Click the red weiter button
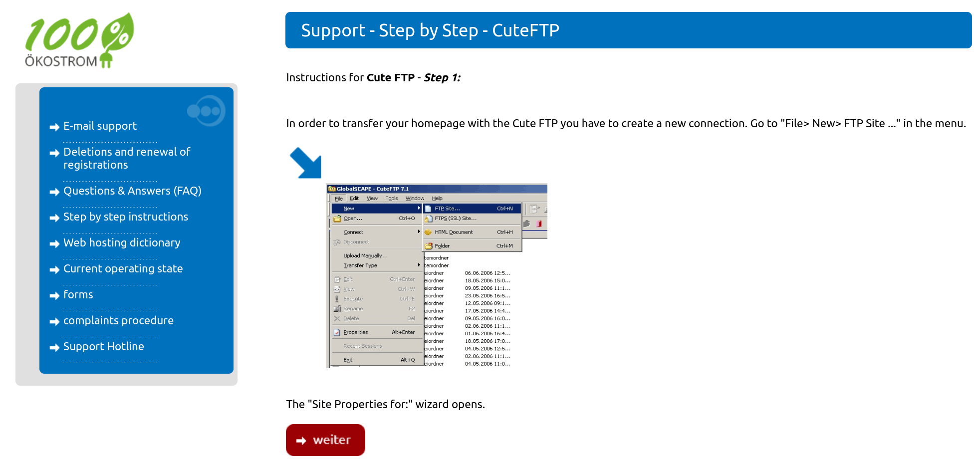Image resolution: width=980 pixels, height=466 pixels. coord(325,440)
